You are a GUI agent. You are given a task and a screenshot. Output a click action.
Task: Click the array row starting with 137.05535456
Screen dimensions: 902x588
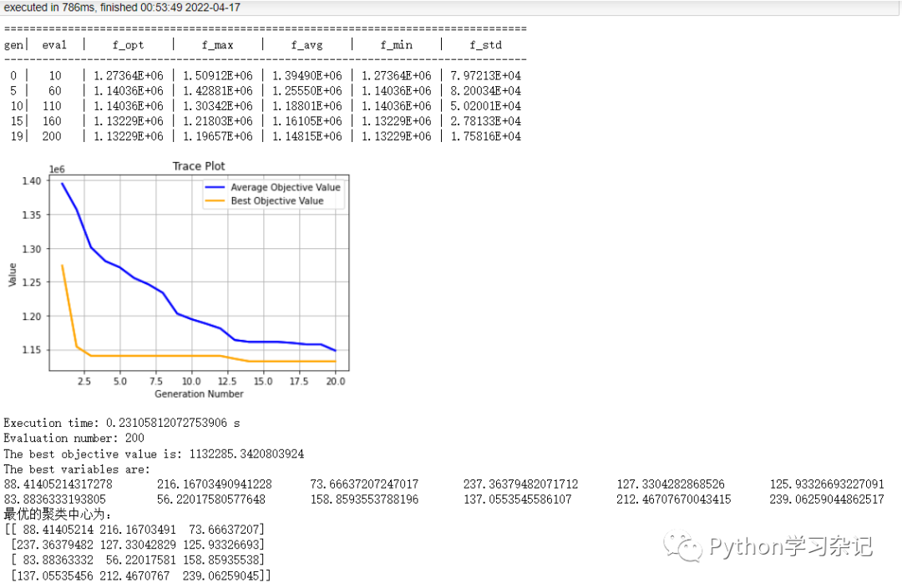(141, 575)
